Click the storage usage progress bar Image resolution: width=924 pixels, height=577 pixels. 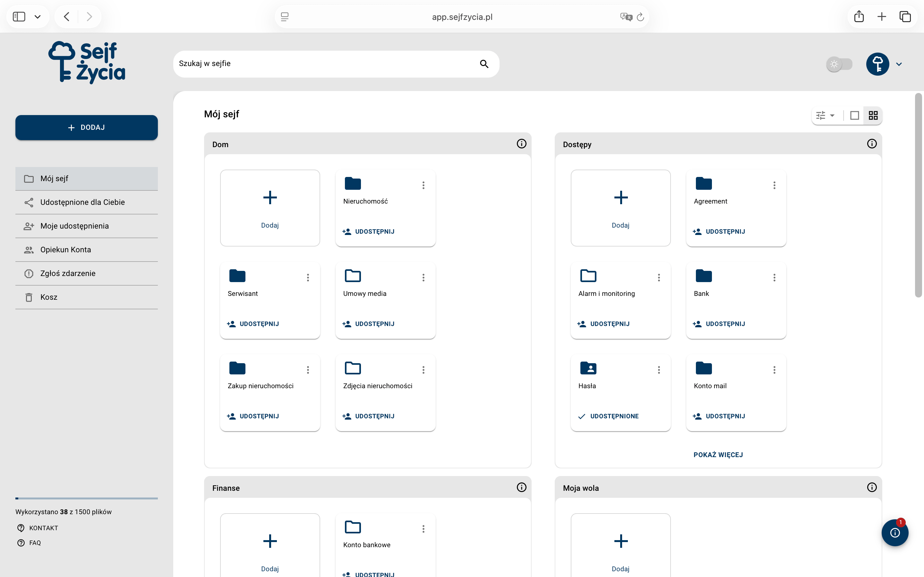point(86,498)
